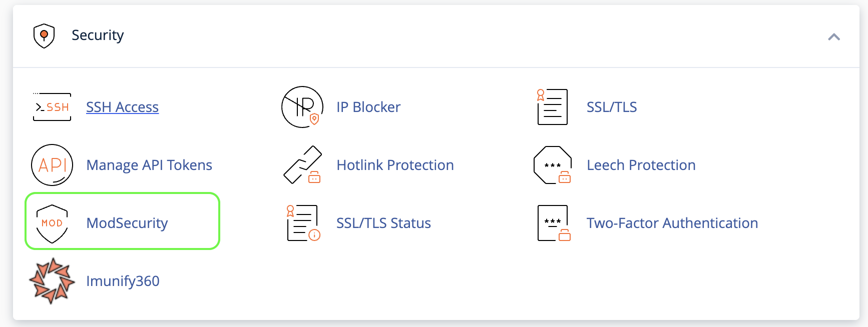Click the Security section title text
This screenshot has height=327, width=868.
(x=98, y=35)
